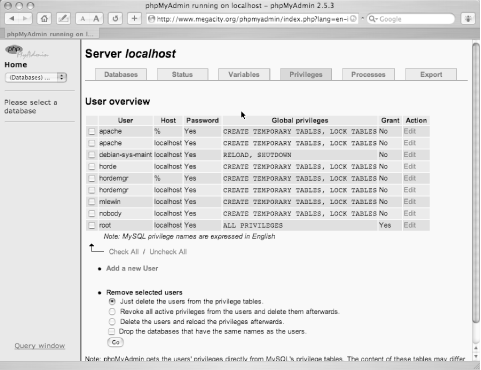The height and width of the screenshot is (370, 481).
Task: Select the horde user checkbox
Action: click(92, 167)
